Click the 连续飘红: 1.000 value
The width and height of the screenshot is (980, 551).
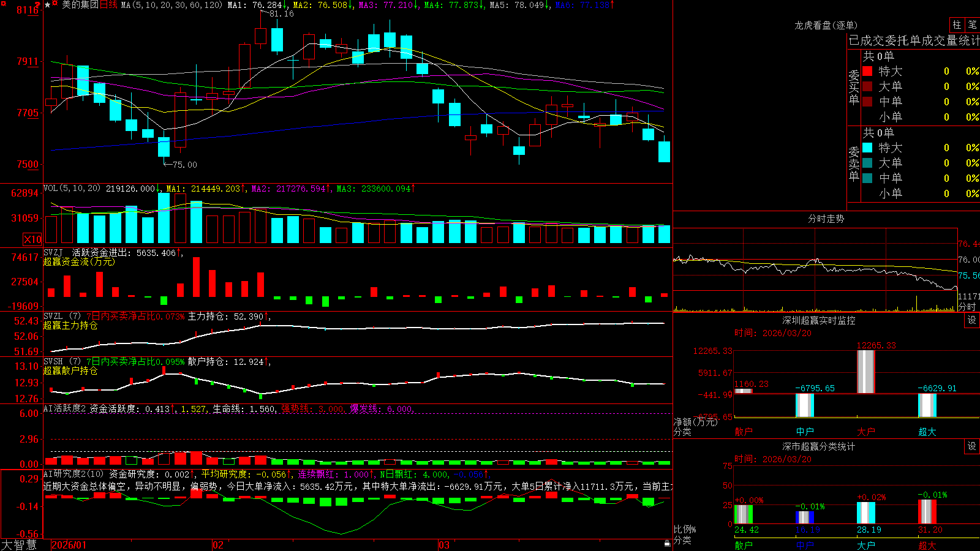tap(335, 474)
